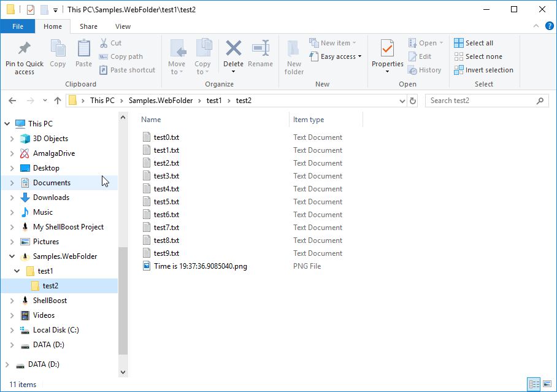The image size is (557, 392).
Task: Switch to the Home ribbon tab
Action: [53, 26]
